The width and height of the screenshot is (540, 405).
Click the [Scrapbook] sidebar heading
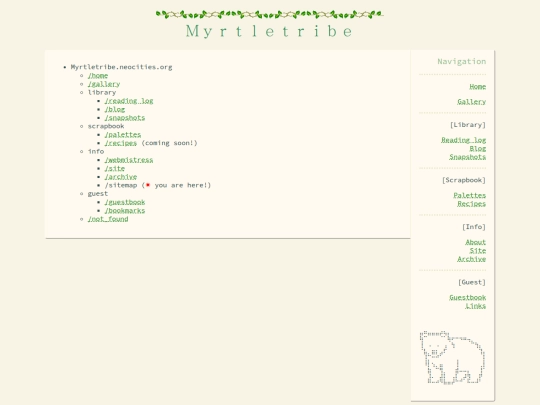[464, 180]
